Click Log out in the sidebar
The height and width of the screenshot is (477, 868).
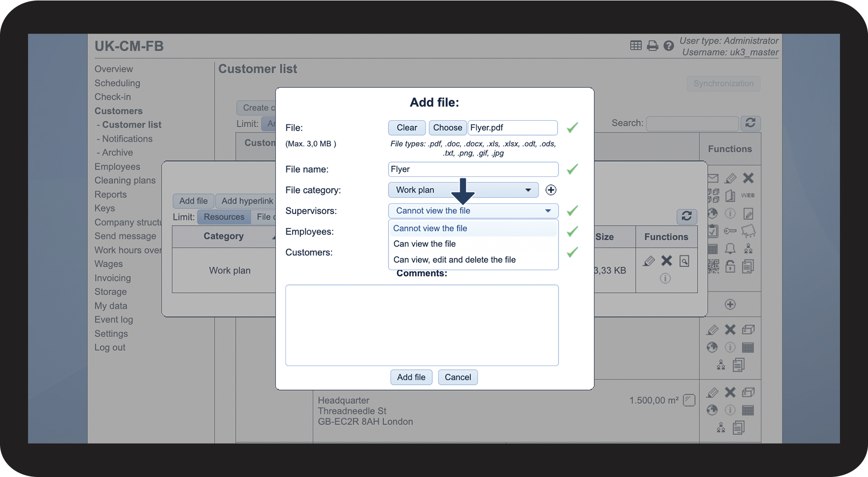tap(110, 348)
